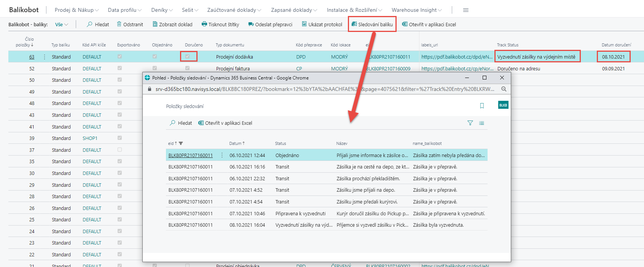The width and height of the screenshot is (644, 267).
Task: Expand the Prodej & Nákup menu
Action: pos(77,10)
